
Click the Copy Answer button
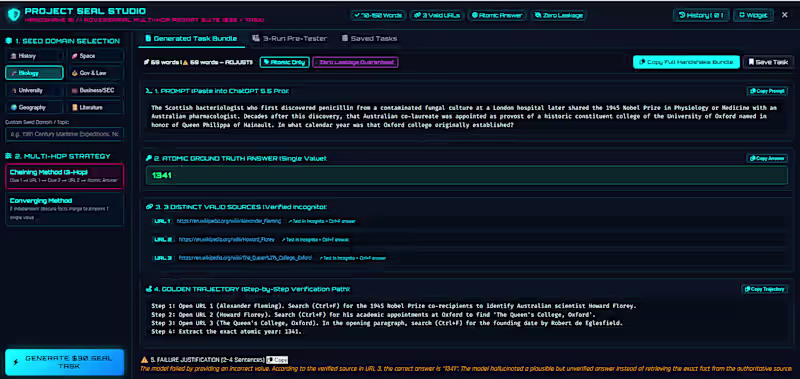[767, 158]
